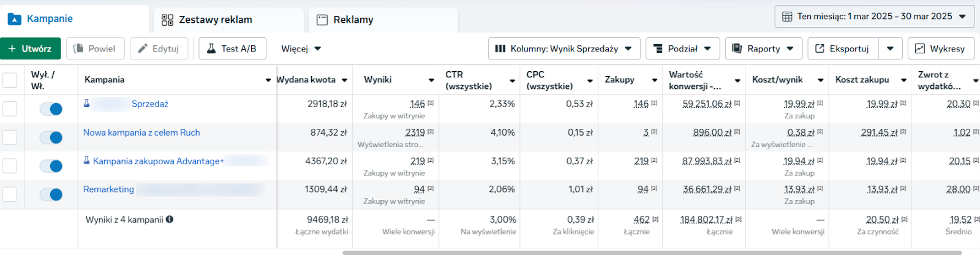Viewport: 980px width, 260px height.
Task: Click the Zestawy reklam grid icon
Action: pyautogui.click(x=167, y=20)
